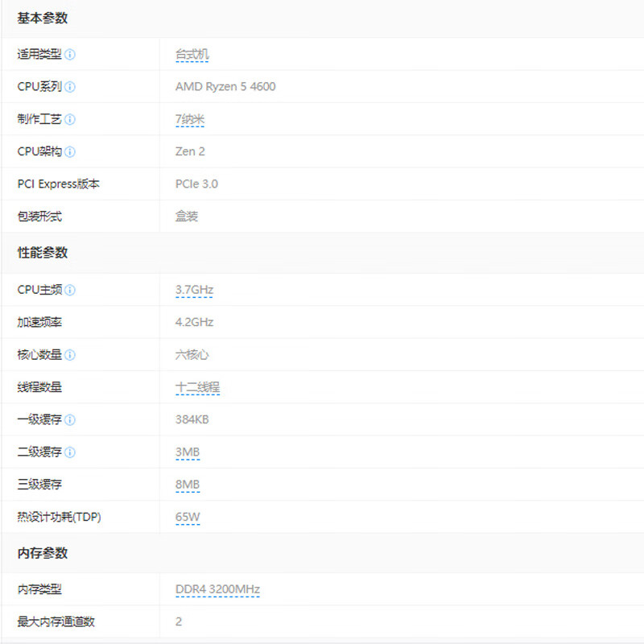Click the 热设计功耗(TDP) label
This screenshot has width=644, height=644.
coord(59,517)
